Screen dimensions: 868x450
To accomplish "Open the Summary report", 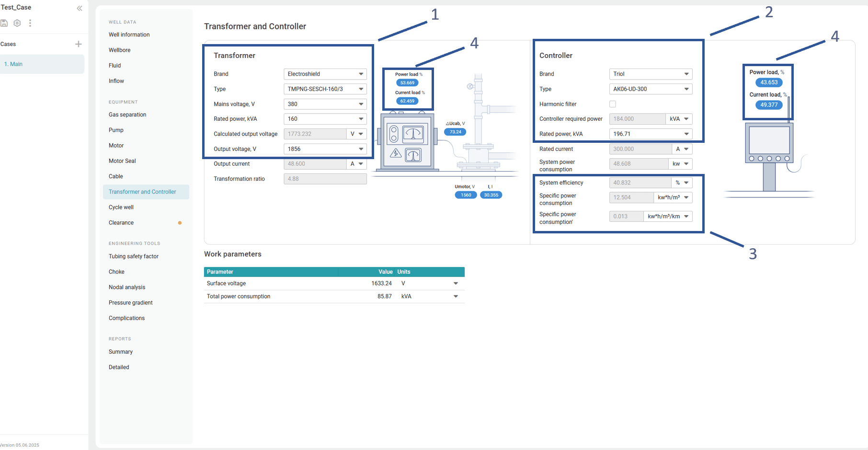I will pos(121,352).
